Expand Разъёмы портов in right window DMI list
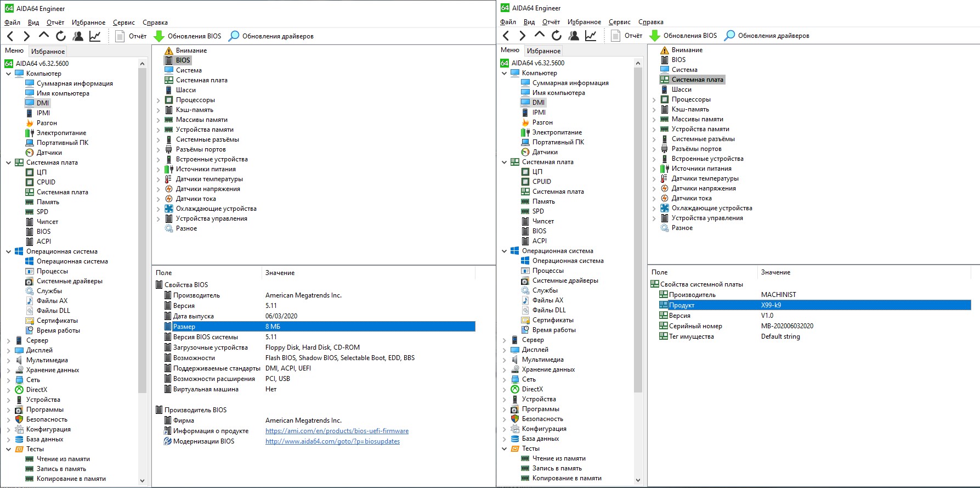The image size is (980, 488). pos(654,149)
